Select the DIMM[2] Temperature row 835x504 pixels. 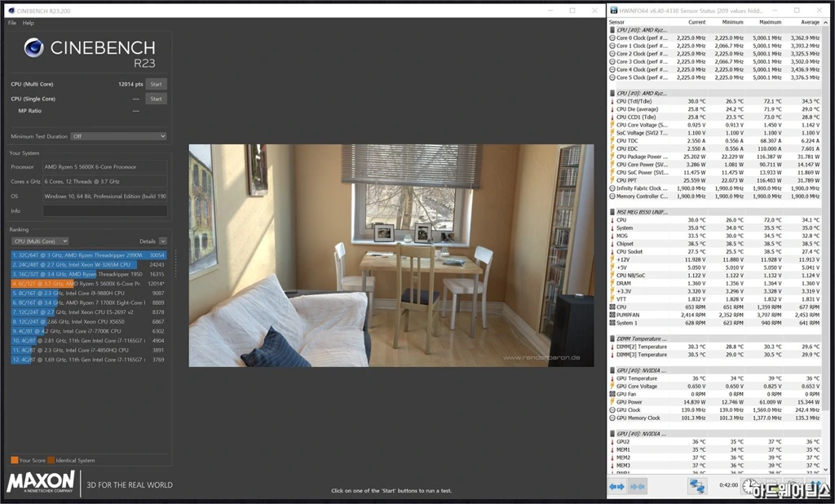(715, 347)
